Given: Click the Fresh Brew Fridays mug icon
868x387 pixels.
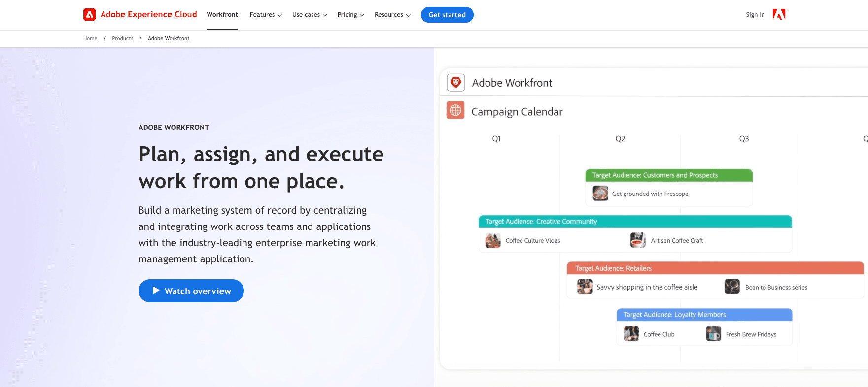Looking at the screenshot, I should 713,334.
